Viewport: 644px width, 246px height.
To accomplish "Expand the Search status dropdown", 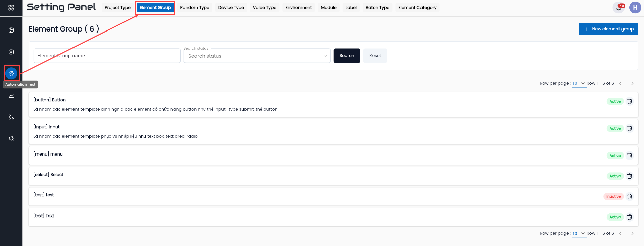I will tap(257, 56).
